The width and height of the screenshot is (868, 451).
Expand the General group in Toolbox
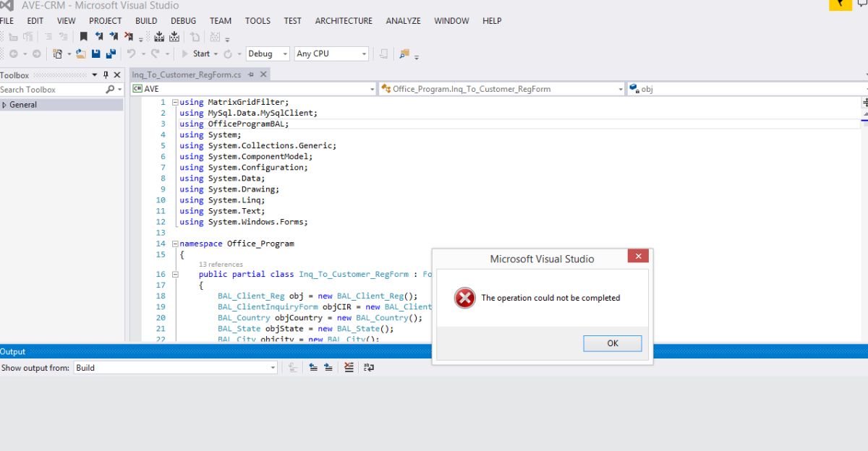click(4, 105)
